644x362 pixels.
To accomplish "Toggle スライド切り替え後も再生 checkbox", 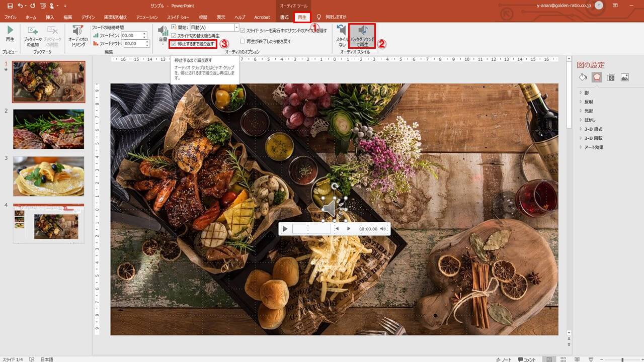I will (174, 36).
